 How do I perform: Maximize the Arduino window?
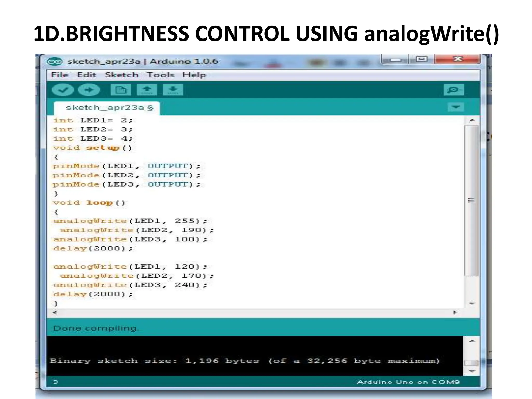[x=421, y=59]
